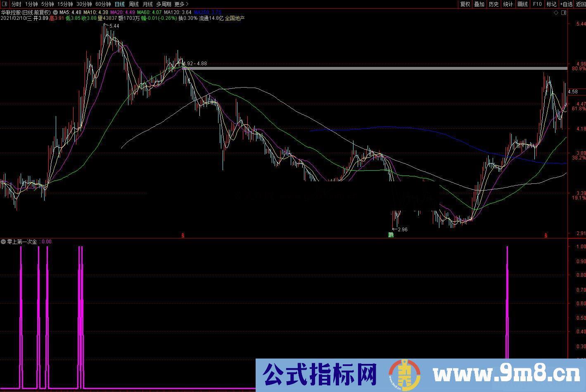
Task: Add stock to watchlist via +自选
Action: click(567, 4)
